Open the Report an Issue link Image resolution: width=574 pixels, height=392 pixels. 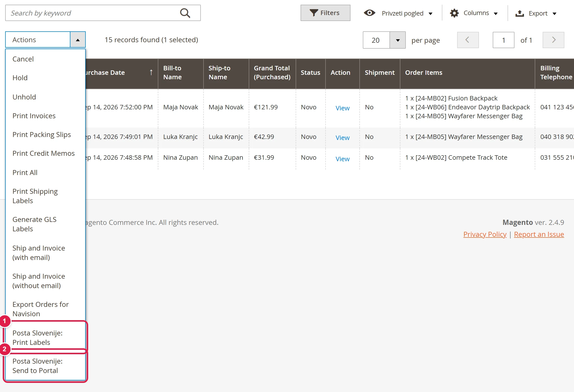point(539,234)
